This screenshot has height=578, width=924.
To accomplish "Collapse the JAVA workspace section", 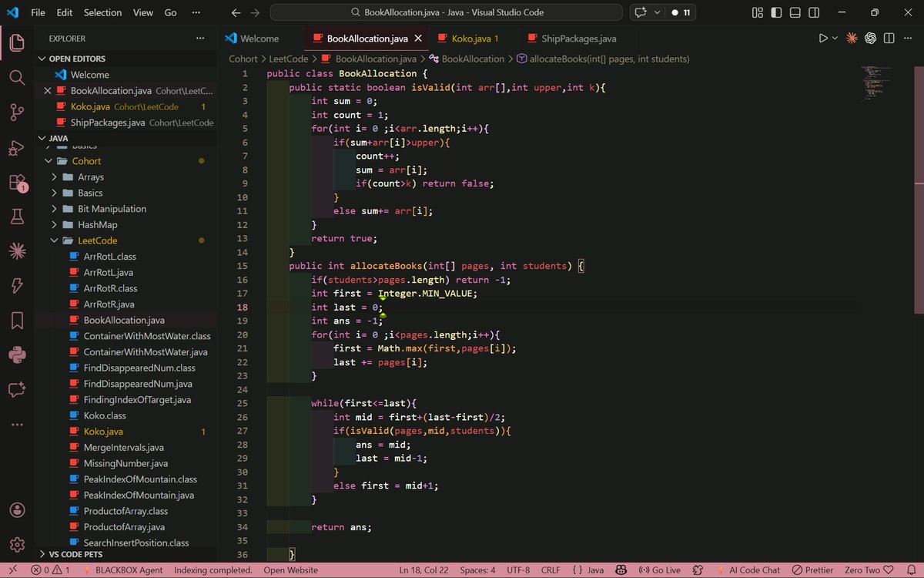I will tap(59, 138).
